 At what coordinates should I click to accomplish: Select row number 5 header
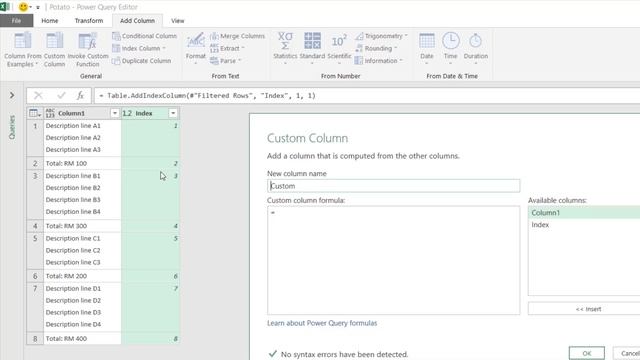click(35, 250)
